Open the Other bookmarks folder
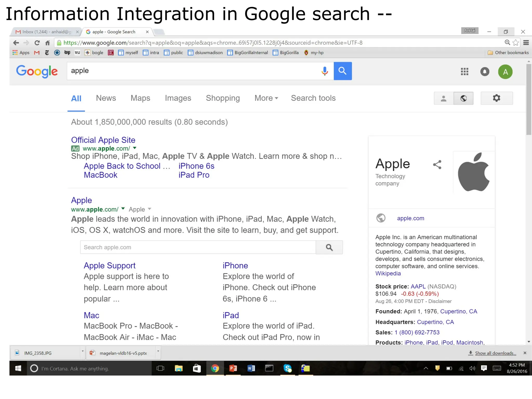532x399 pixels. point(508,52)
